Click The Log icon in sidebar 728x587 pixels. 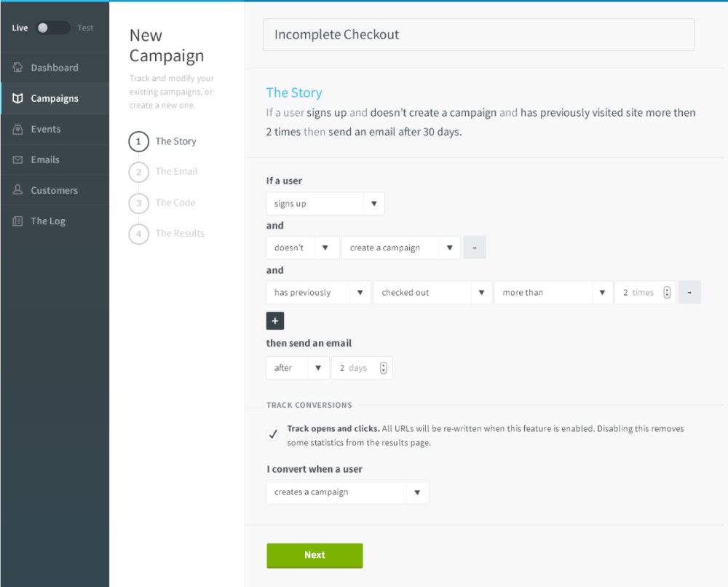tap(18, 221)
